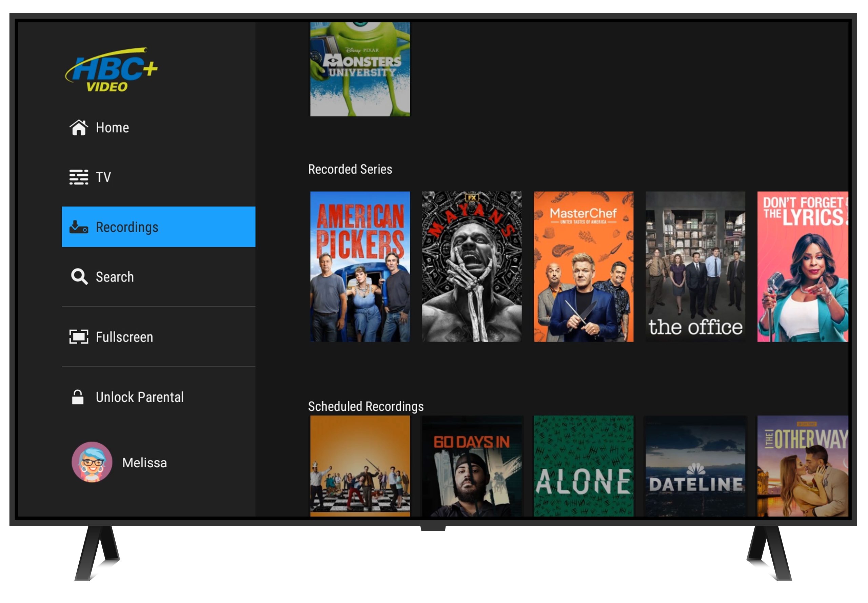Switch to Fullscreen label
Viewport: 868px width, 603px height.
tap(124, 337)
